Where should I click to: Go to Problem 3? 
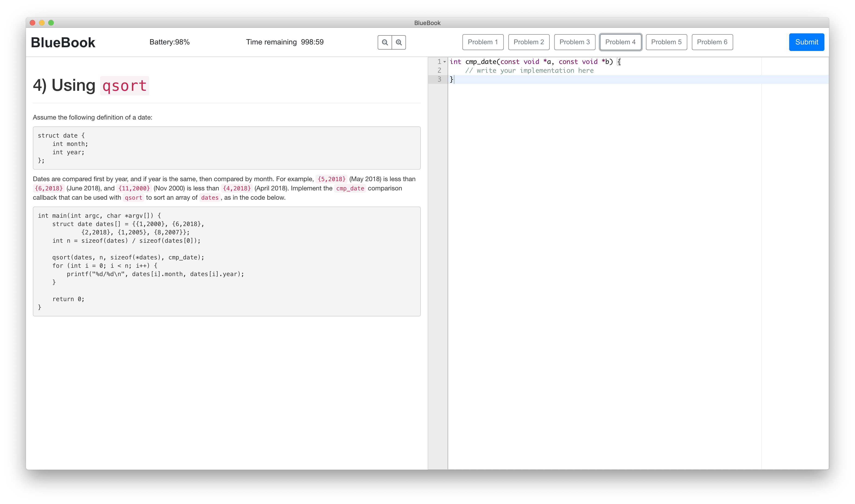574,42
